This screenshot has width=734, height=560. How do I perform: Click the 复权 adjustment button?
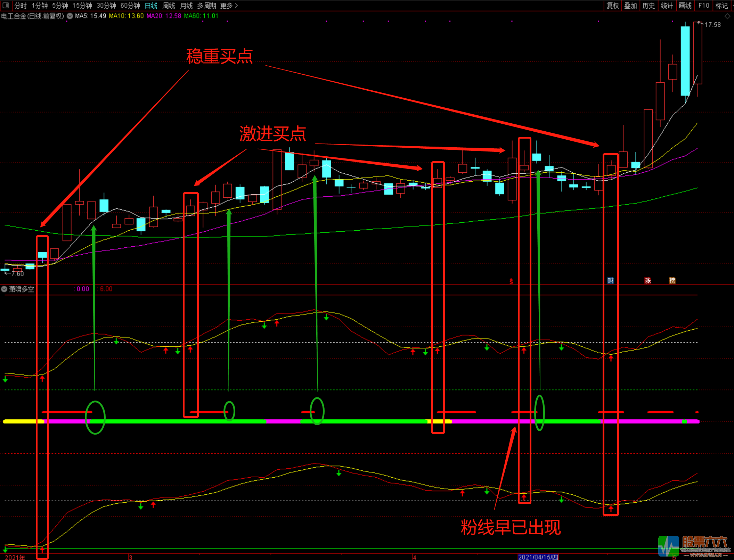coord(613,6)
